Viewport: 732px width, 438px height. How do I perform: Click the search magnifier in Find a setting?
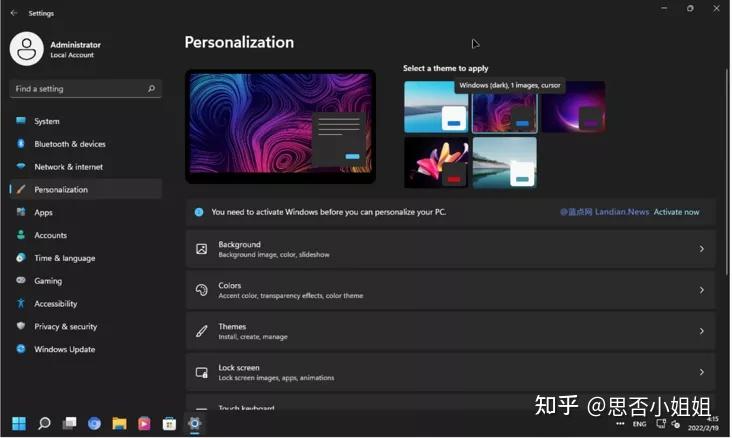[x=151, y=88]
